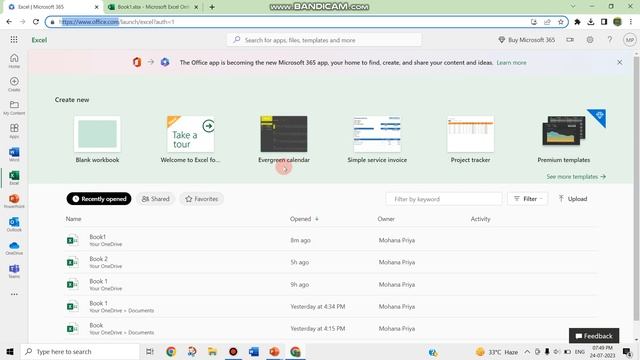
Task: Open Chrome's three-dot menu
Action: tap(631, 22)
